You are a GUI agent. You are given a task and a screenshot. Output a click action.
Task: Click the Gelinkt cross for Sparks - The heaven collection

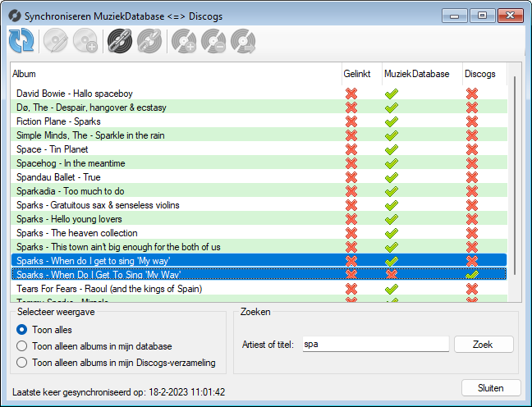click(351, 233)
